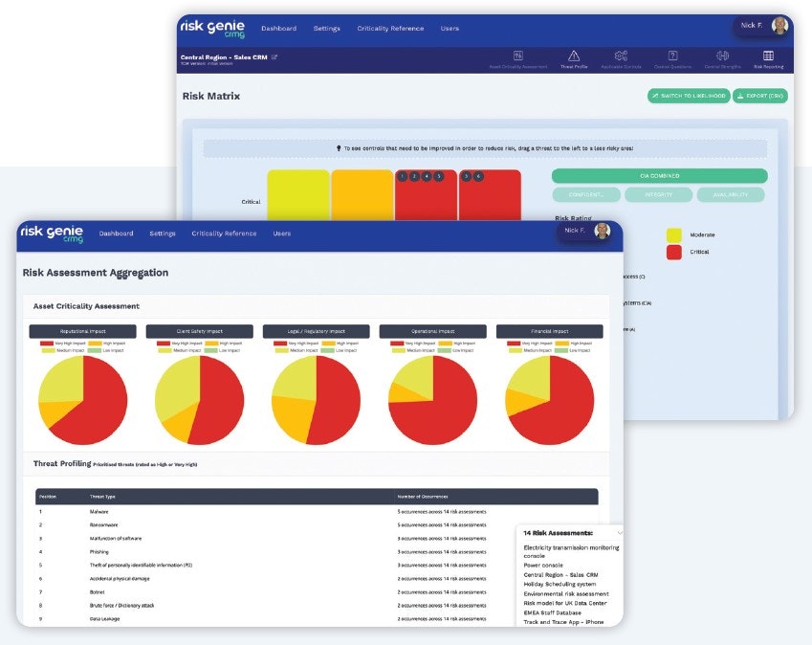The image size is (812, 645).
Task: Collapse the 14 Risk Assessments panel chevron
Action: (x=620, y=533)
